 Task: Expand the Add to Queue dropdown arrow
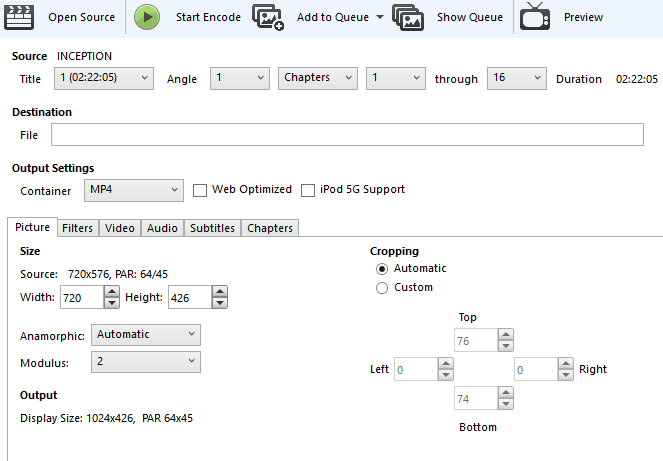(x=380, y=18)
